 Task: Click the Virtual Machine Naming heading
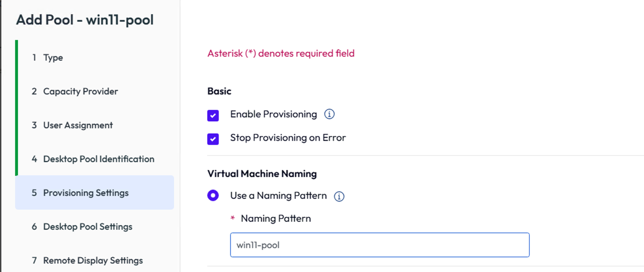(262, 174)
